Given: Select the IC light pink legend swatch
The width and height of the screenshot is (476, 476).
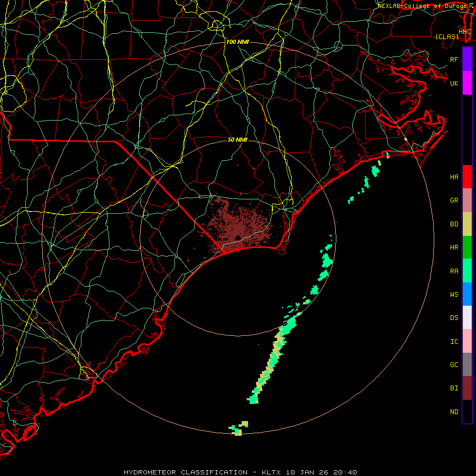Looking at the screenshot, I should click(x=467, y=341).
